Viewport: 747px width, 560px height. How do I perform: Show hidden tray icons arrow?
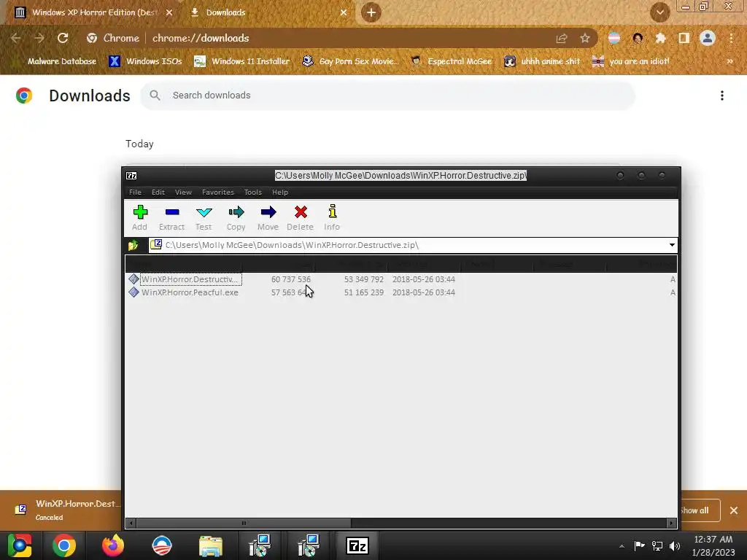pos(622,546)
